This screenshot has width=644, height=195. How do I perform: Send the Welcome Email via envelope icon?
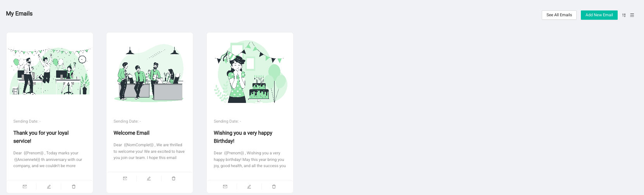pyautogui.click(x=125, y=178)
